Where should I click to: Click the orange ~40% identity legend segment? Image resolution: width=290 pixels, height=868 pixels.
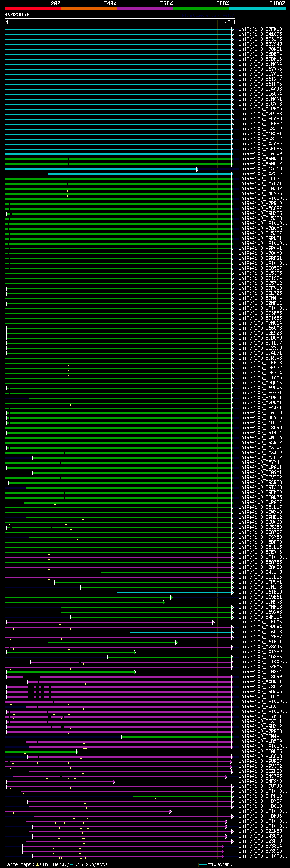(89, 8)
